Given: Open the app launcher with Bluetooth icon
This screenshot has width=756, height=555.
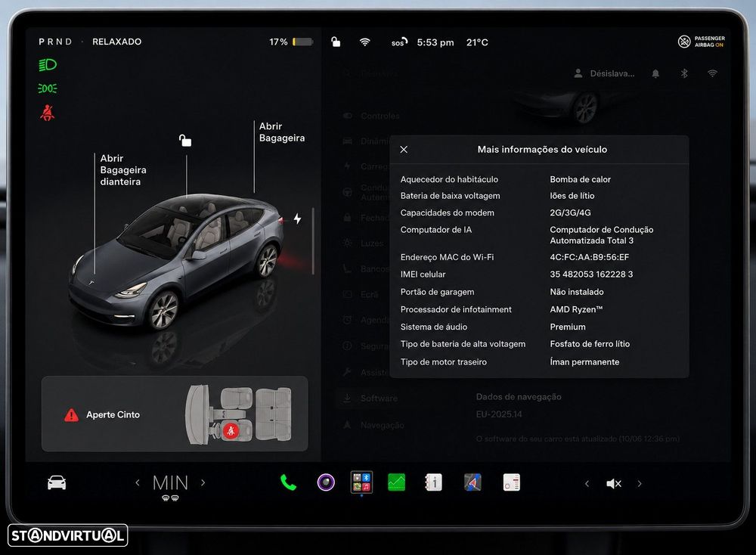Looking at the screenshot, I should point(361,482).
